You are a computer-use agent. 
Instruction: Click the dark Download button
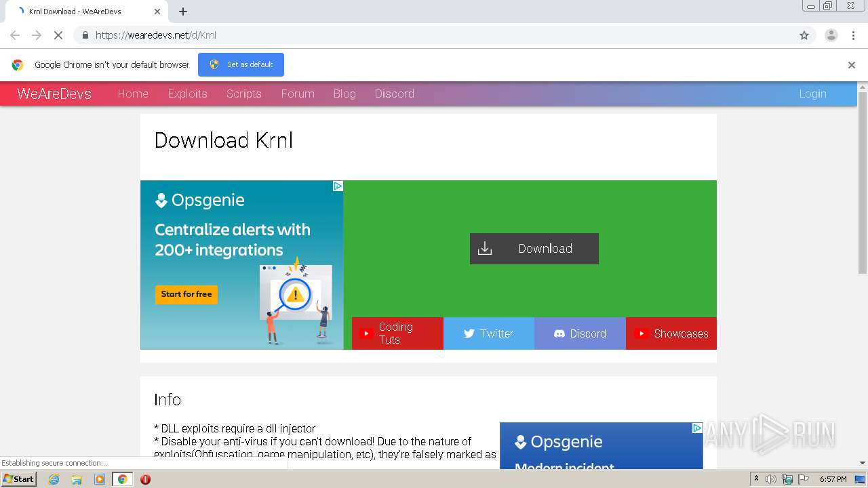[534, 249]
